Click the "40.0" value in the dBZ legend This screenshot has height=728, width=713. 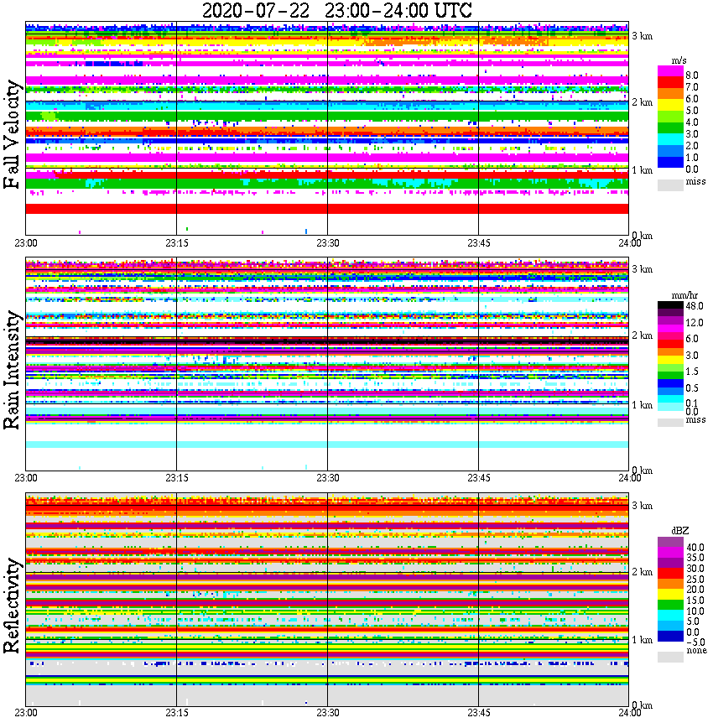point(695,548)
